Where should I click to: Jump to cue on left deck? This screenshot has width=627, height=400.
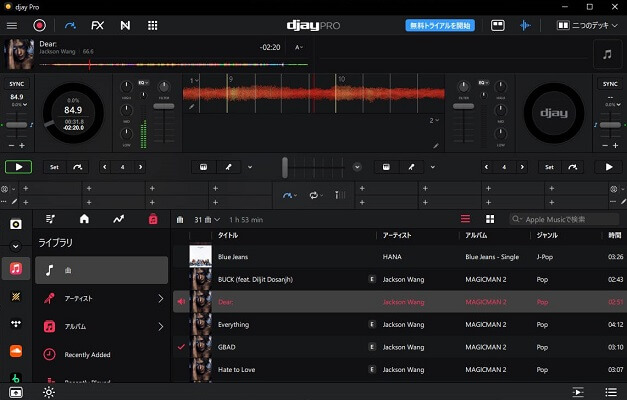coord(78,167)
